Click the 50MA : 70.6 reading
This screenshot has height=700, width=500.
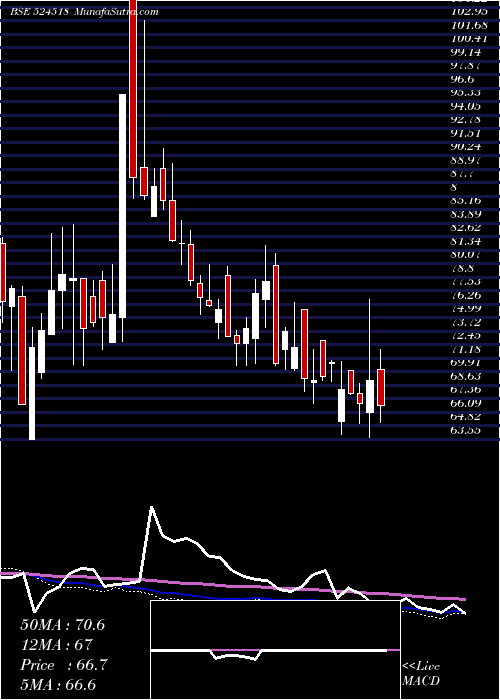coord(62,625)
